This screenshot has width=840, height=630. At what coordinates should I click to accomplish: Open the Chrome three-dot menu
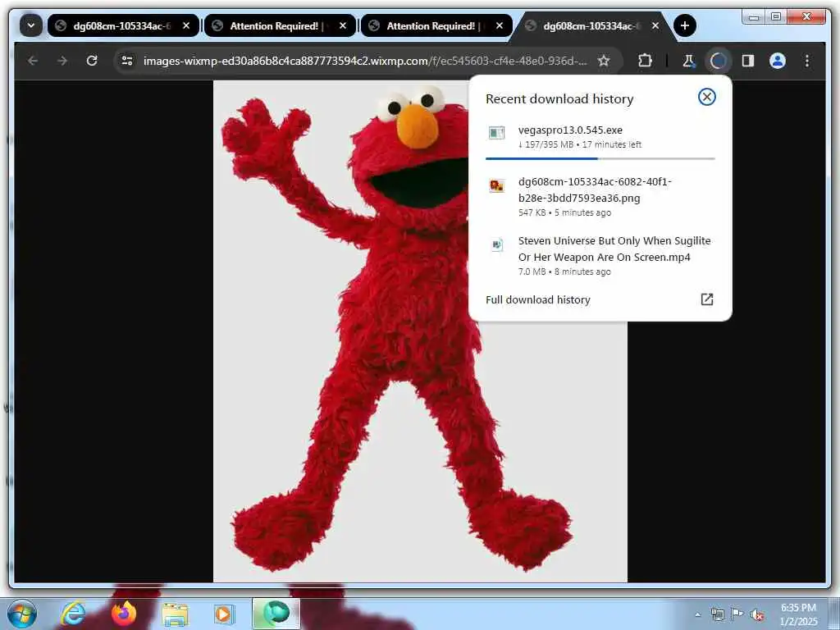[807, 61]
